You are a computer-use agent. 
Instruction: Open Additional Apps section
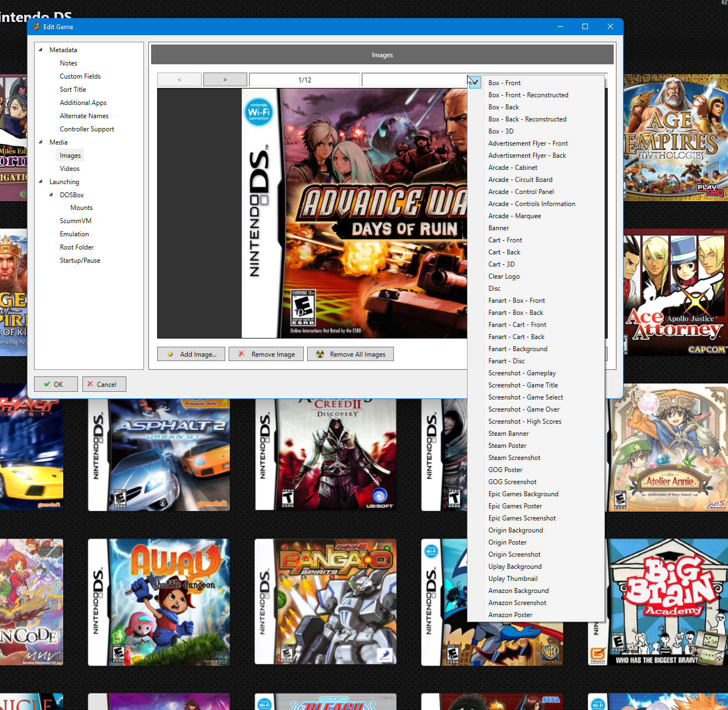tap(83, 103)
